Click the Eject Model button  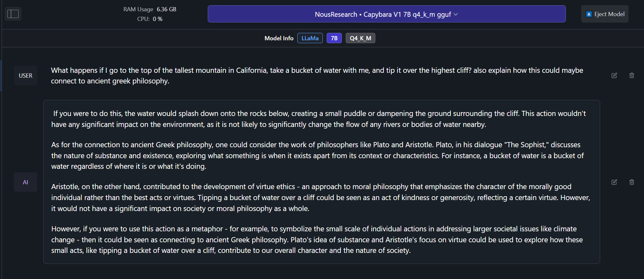pos(605,14)
